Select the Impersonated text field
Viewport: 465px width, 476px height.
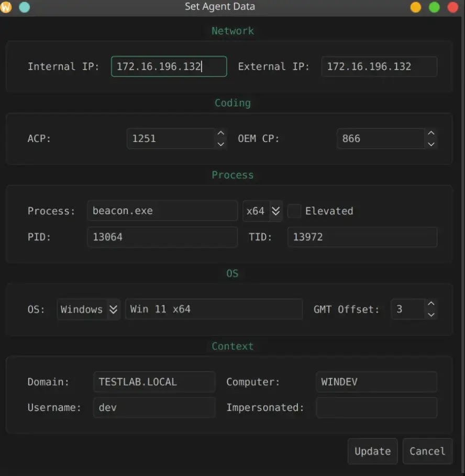pos(377,407)
